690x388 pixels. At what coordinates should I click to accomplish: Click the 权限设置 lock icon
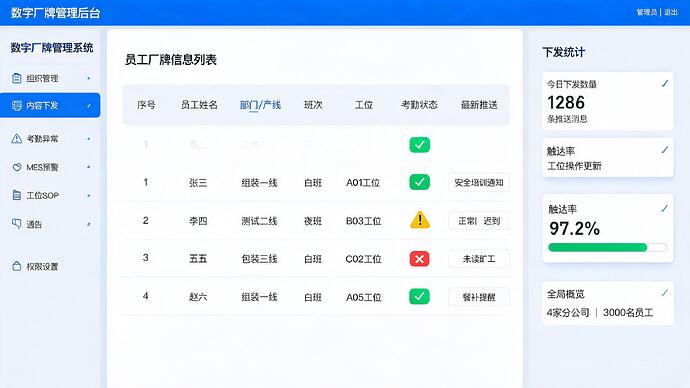pyautogui.click(x=16, y=266)
